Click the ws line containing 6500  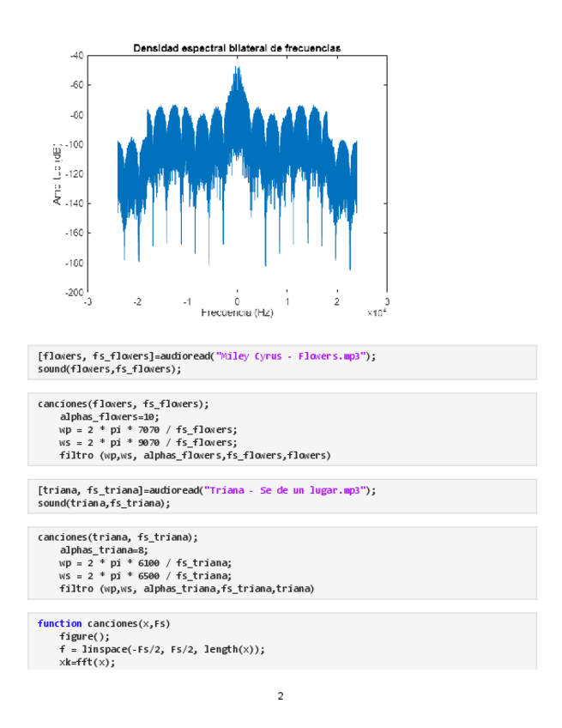145,576
